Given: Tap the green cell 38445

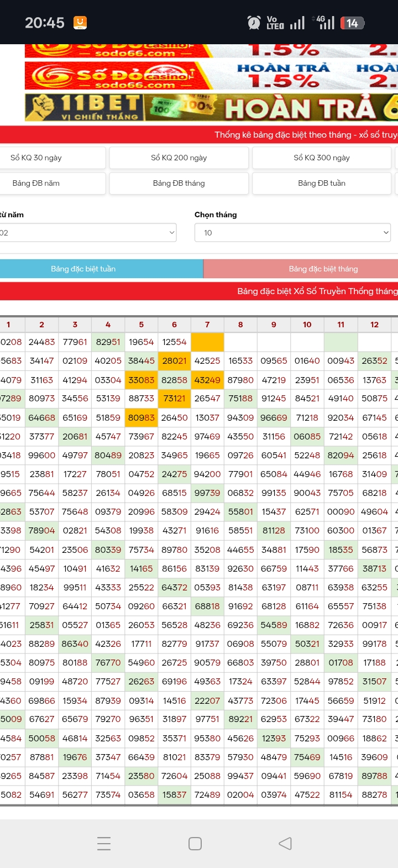Looking at the screenshot, I should 141,360.
